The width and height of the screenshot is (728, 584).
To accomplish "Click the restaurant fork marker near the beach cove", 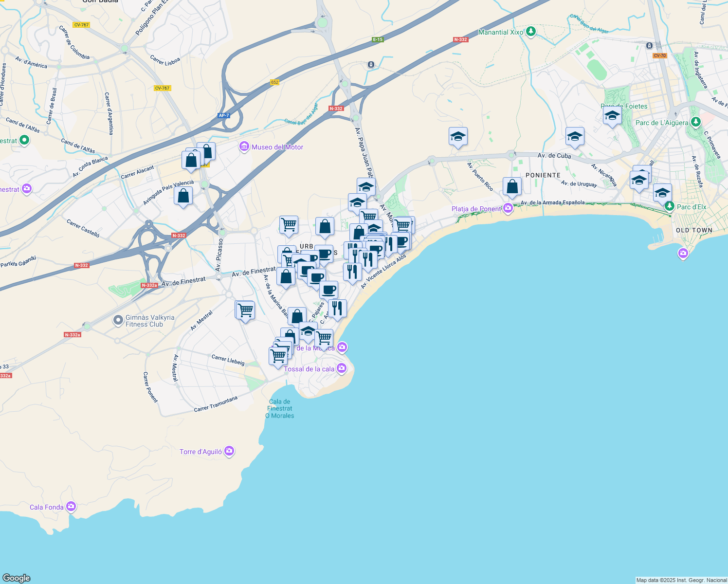I will [338, 308].
